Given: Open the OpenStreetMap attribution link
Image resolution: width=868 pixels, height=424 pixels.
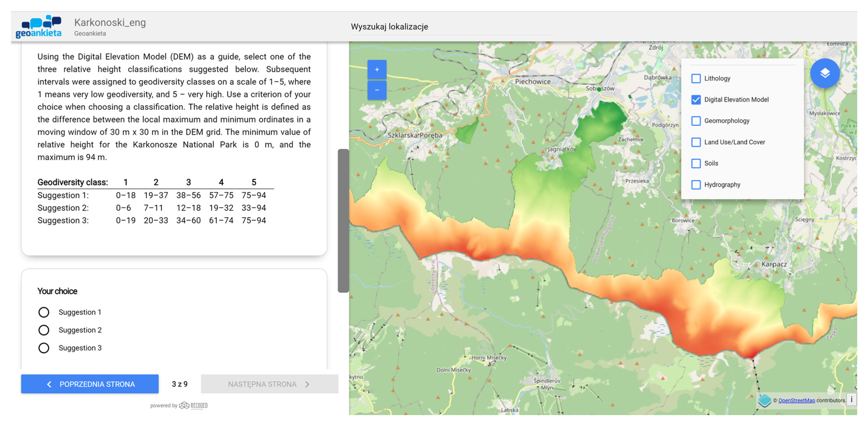Looking at the screenshot, I should click(x=796, y=400).
